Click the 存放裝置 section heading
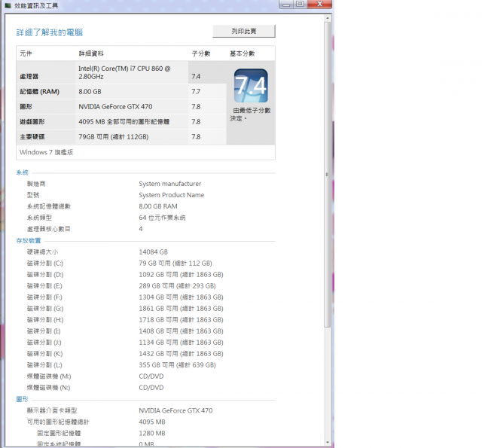 pyautogui.click(x=29, y=241)
